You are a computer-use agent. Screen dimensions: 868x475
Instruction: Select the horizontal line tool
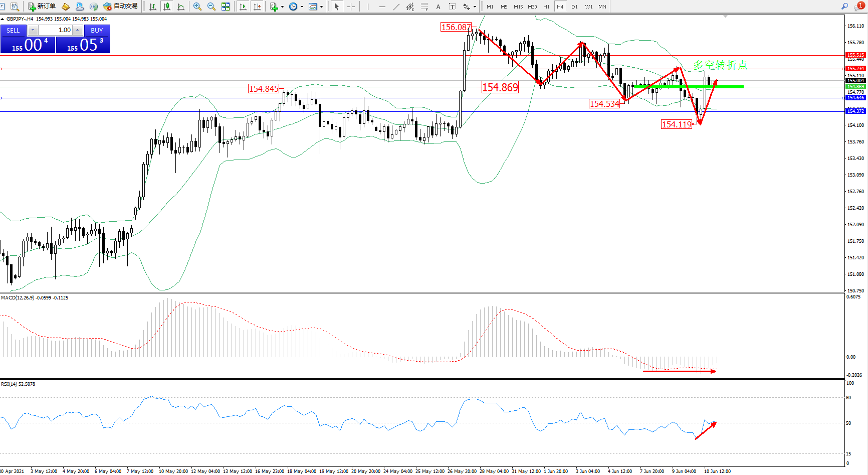[x=382, y=7]
